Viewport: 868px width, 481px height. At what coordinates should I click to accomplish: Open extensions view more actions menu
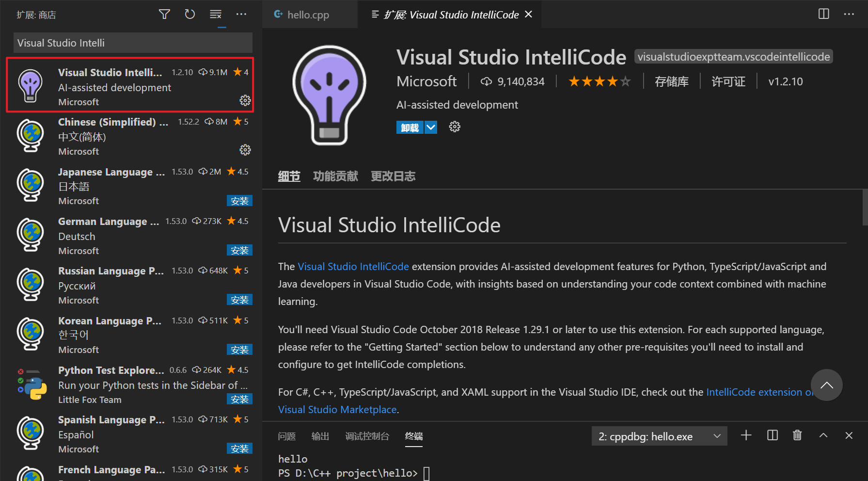241,15
